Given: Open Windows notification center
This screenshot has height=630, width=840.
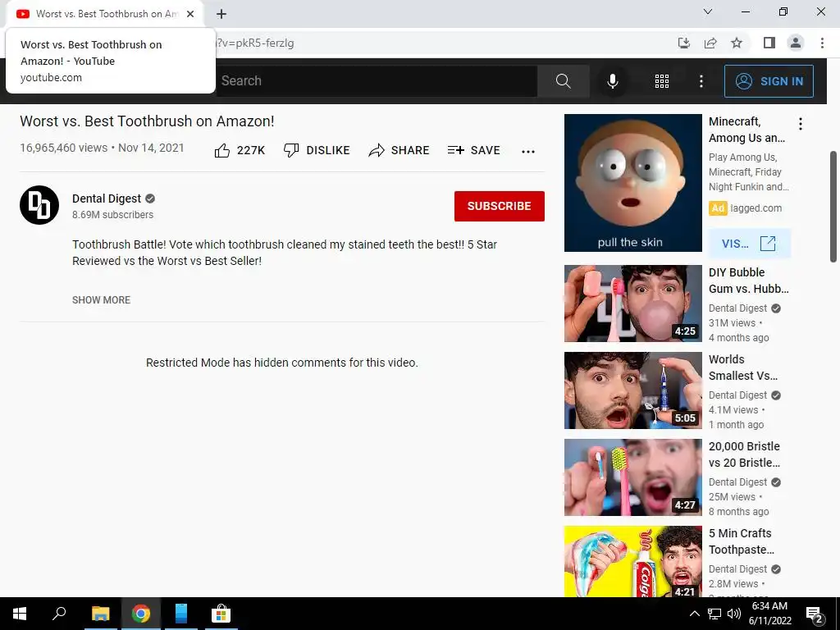Looking at the screenshot, I should tap(815, 614).
